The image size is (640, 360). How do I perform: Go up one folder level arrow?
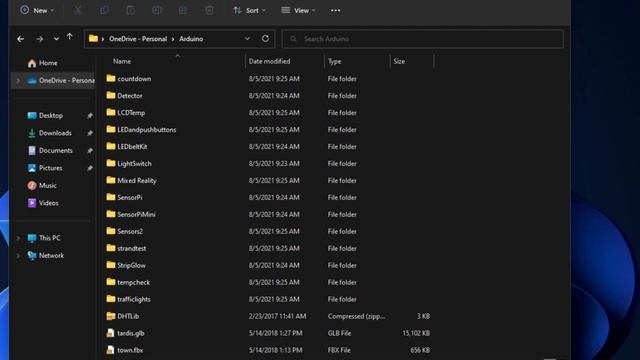pyautogui.click(x=70, y=37)
